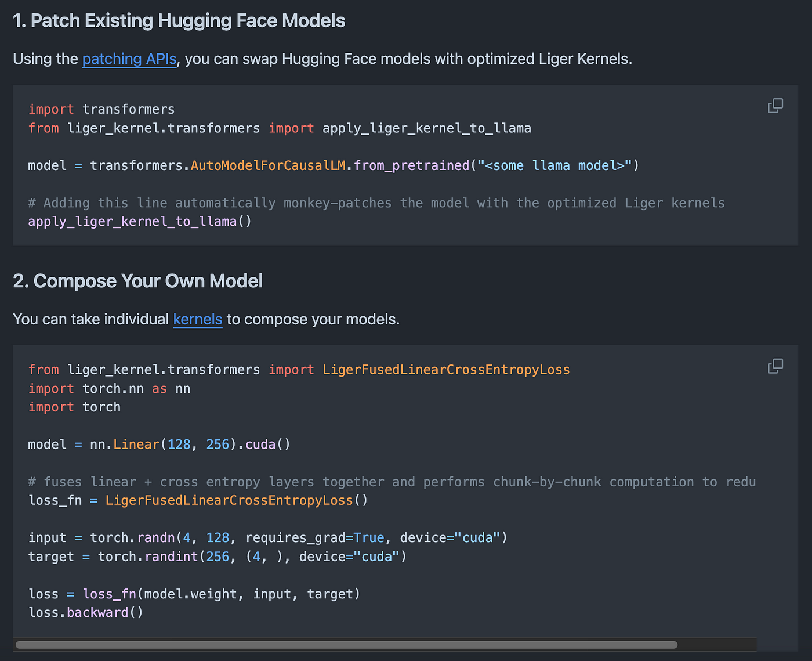812x661 pixels.
Task: Click heading '2. Compose Your Own Model'
Action: point(138,281)
